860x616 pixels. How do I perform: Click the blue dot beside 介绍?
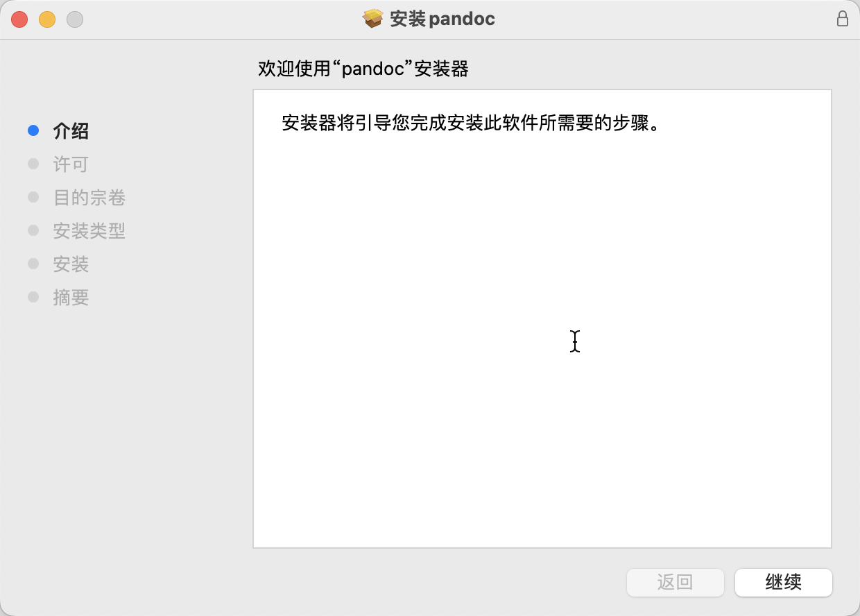pos(33,130)
